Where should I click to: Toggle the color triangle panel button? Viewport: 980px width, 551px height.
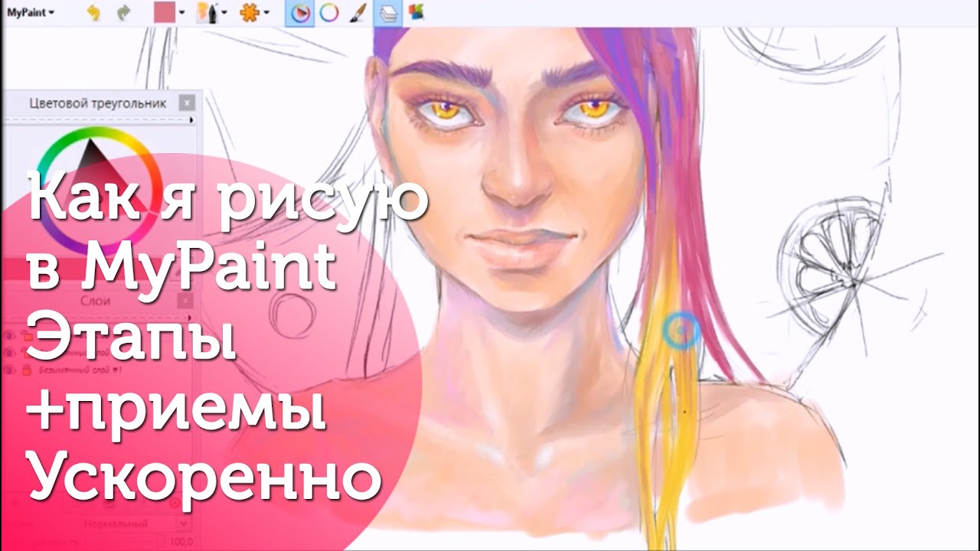(x=300, y=12)
